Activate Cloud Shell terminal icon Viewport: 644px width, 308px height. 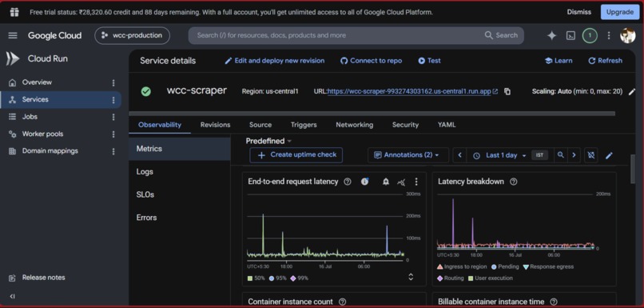pyautogui.click(x=570, y=35)
